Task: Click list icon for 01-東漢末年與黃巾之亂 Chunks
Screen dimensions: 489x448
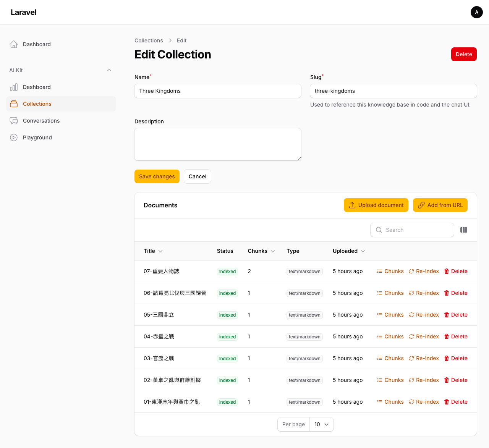Action: (380, 402)
